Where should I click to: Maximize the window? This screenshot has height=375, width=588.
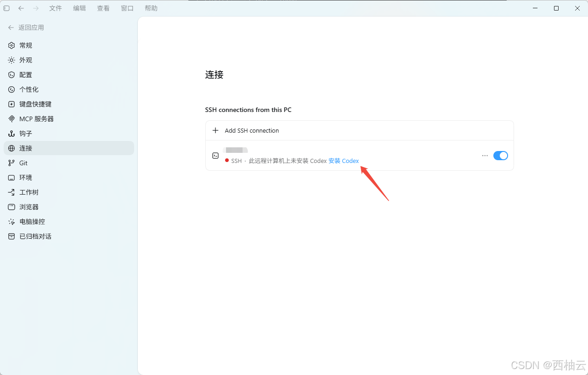(x=556, y=8)
